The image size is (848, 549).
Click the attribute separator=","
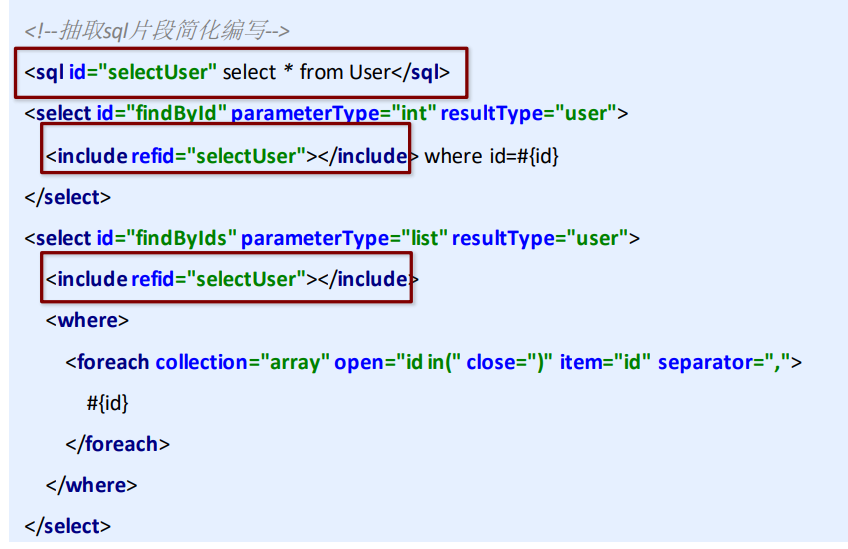point(724,362)
